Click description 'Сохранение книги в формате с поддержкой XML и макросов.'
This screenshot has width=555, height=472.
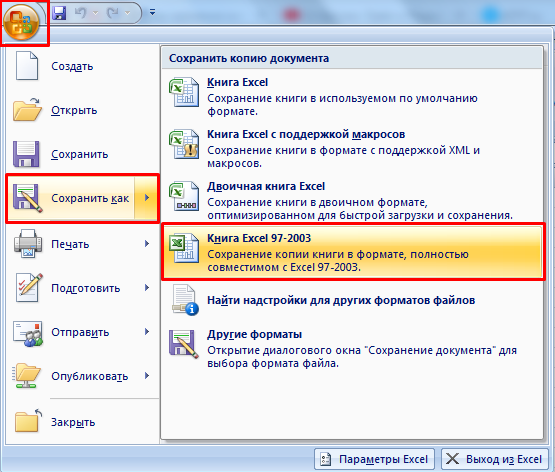pos(343,156)
